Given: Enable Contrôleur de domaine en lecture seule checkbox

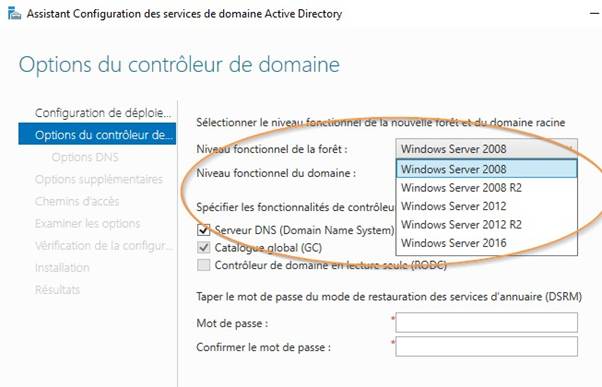Looking at the screenshot, I should 203,265.
